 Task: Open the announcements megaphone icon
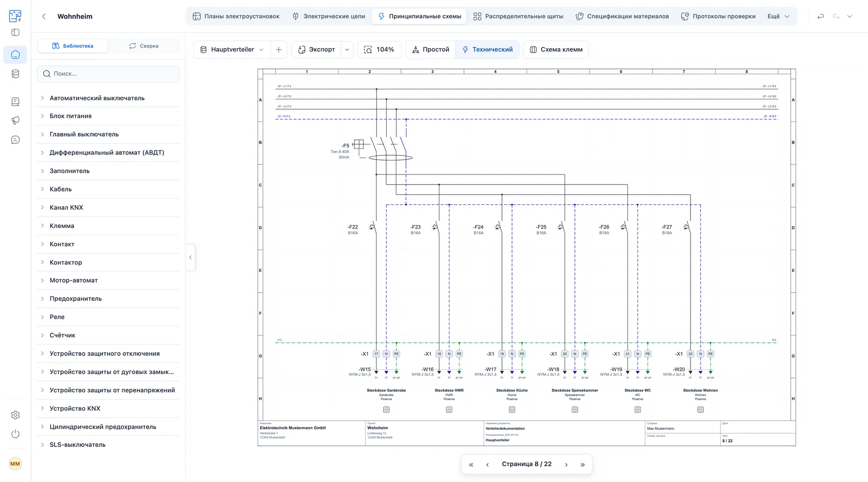15,120
